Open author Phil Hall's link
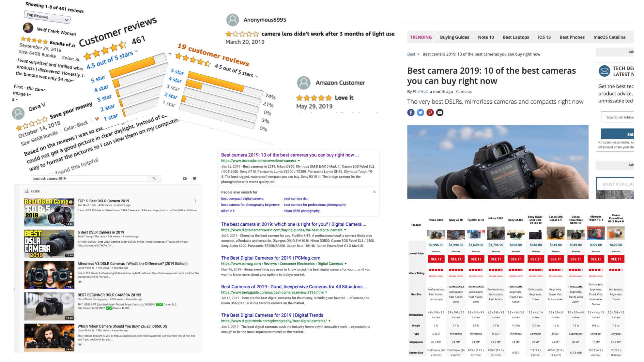Screen dimensions: 644x362 [420, 92]
